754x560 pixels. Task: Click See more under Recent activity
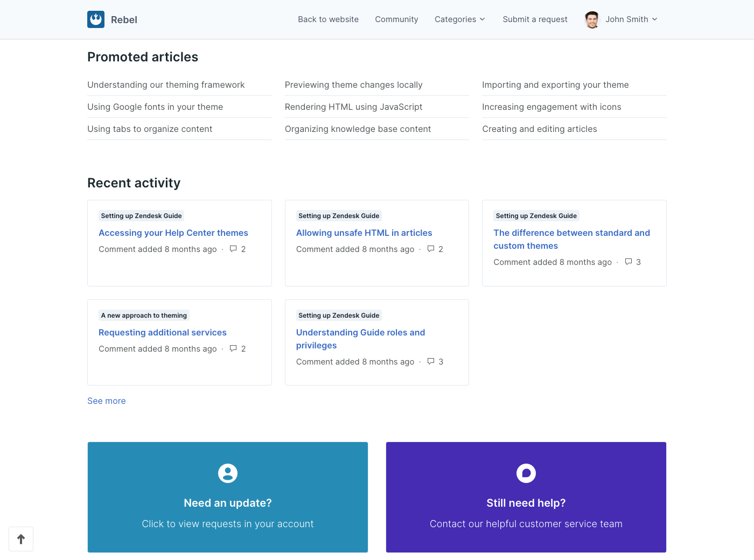pyautogui.click(x=107, y=401)
